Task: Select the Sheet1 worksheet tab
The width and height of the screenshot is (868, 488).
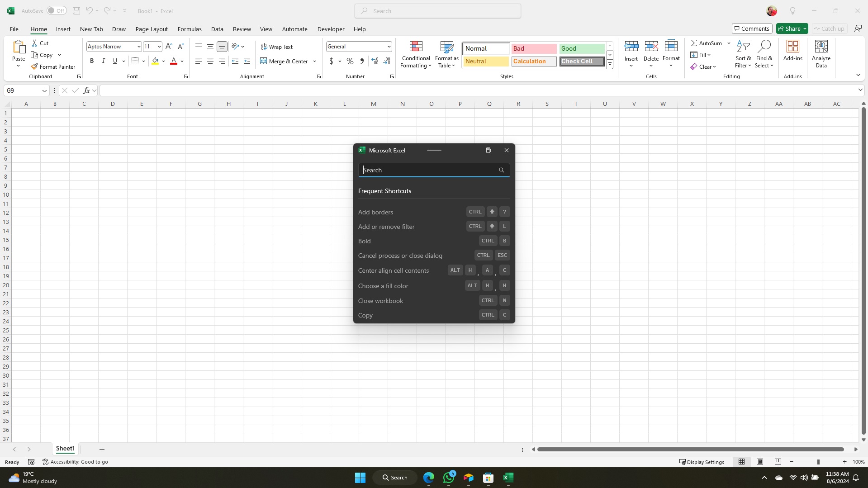Action: click(65, 449)
